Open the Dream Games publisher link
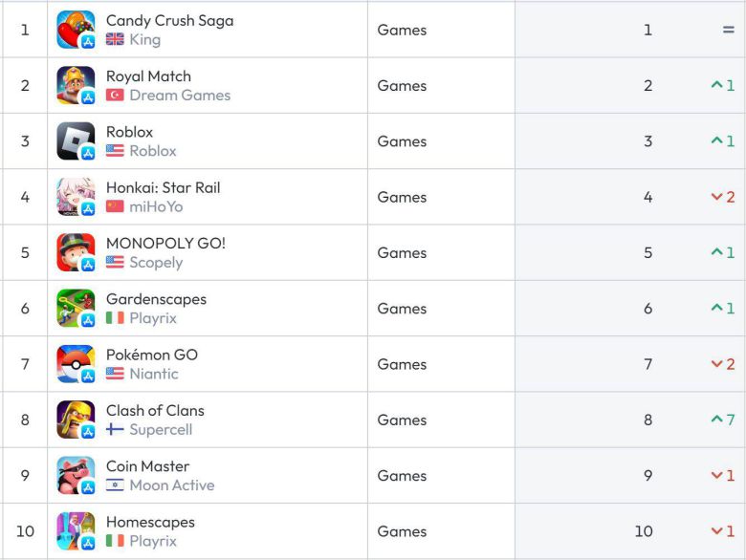This screenshot has height=560, width=746. 180,96
